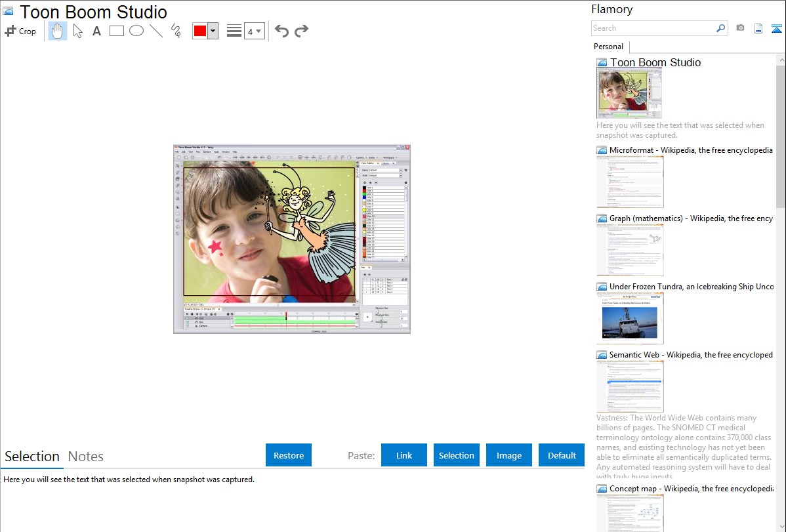Open the Personal tab
The image size is (786, 532).
click(x=608, y=47)
